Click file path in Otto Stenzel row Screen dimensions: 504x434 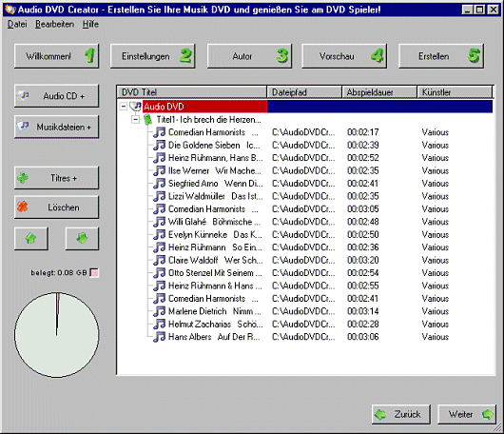coord(303,273)
